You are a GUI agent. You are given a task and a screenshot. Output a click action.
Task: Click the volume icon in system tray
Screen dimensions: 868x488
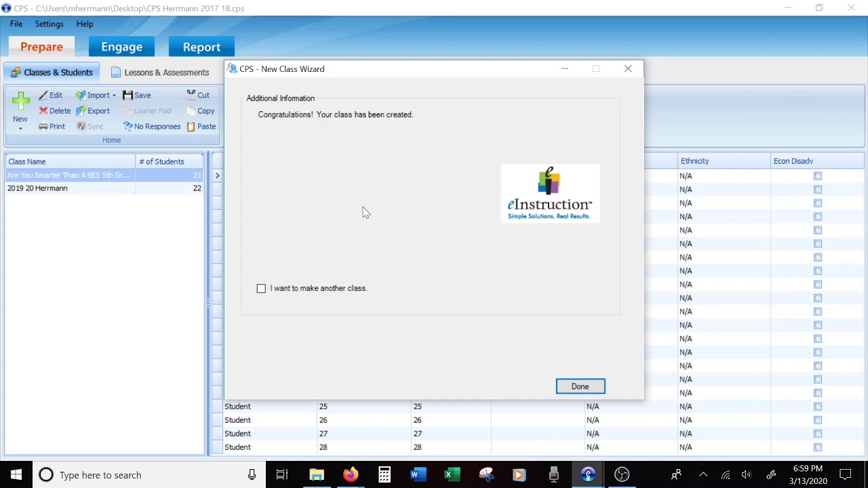coord(747,475)
